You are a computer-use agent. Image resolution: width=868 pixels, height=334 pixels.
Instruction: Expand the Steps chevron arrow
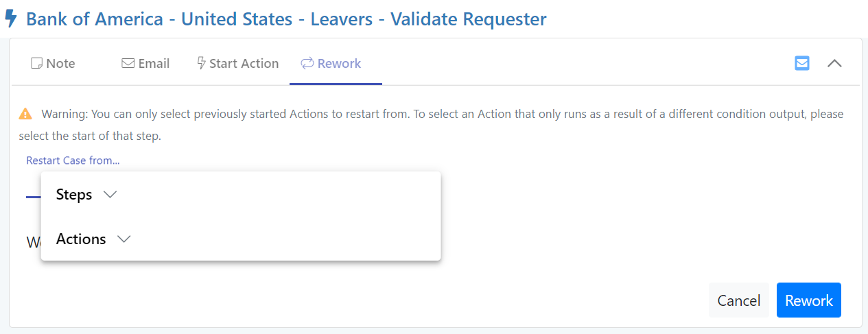110,195
